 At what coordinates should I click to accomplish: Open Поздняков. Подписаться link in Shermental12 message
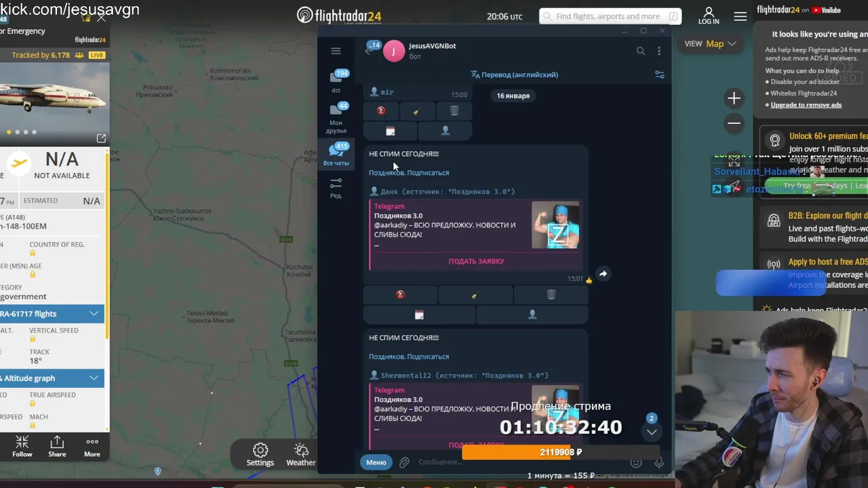[x=409, y=357]
